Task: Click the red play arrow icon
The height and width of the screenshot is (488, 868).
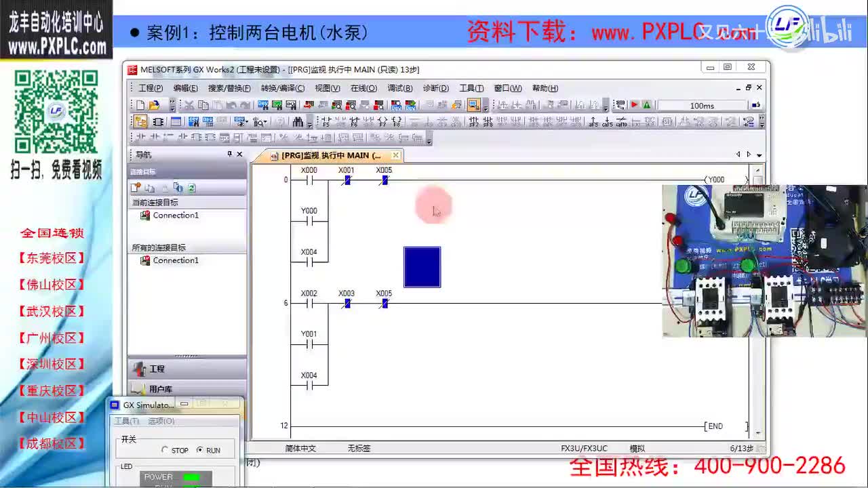Action: (634, 105)
